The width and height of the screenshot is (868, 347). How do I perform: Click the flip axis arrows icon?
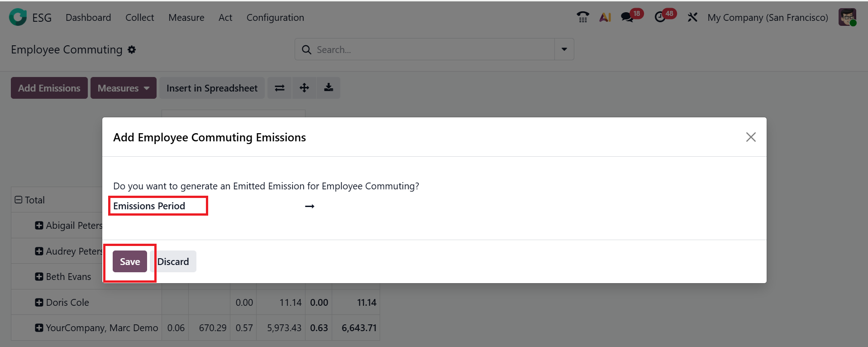click(x=280, y=88)
